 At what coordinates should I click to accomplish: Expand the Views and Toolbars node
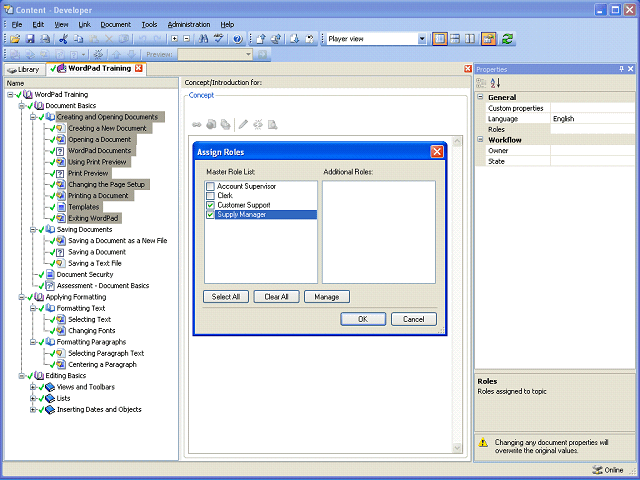[33, 387]
